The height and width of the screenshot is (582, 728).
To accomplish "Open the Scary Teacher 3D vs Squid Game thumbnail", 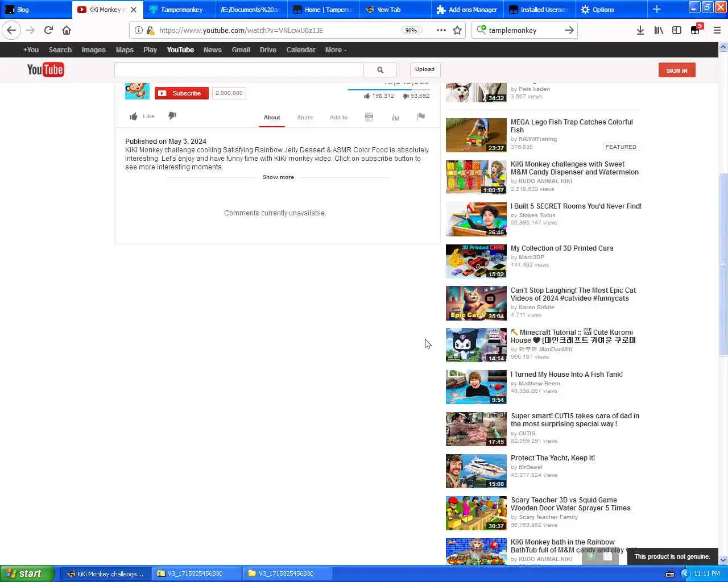I will point(476,513).
